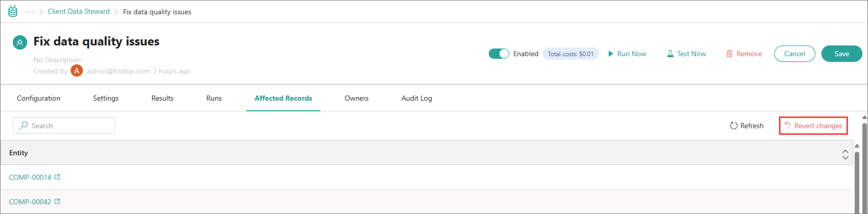Image resolution: width=868 pixels, height=214 pixels.
Task: Toggle the Enabled switch off
Action: [498, 54]
